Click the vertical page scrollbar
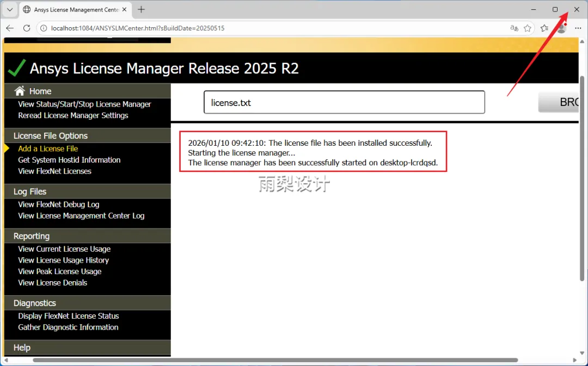Screen dimensions: 588x366 (x=582, y=178)
